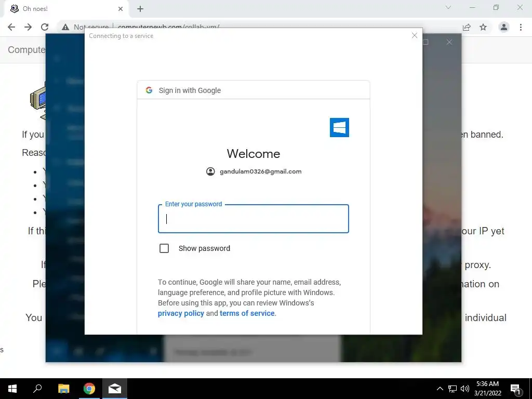Close the Oh noes! tab
This screenshot has width=532, height=399.
pos(121,9)
